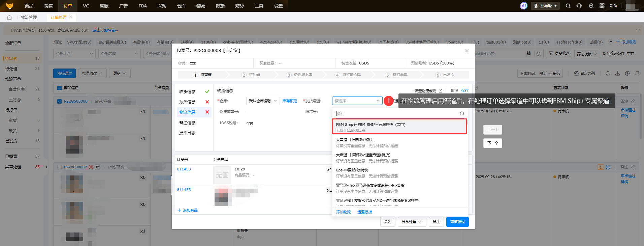Click 关闭 button in dialog footer
Viewport: 644px width, 246px height.
pyautogui.click(x=388, y=222)
